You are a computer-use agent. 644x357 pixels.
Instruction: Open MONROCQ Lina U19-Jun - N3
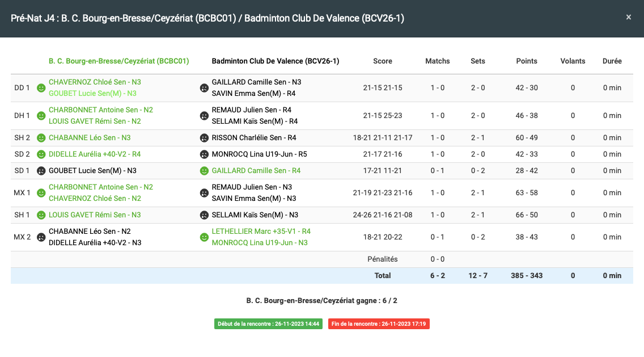tap(260, 243)
